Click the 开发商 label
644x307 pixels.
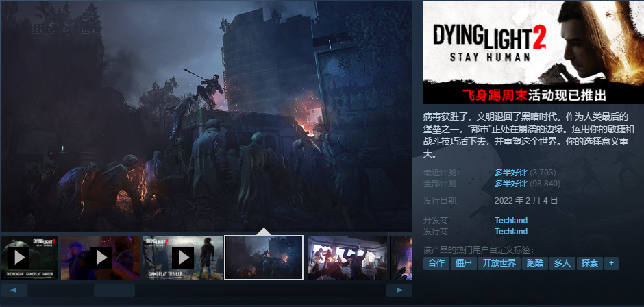(436, 220)
